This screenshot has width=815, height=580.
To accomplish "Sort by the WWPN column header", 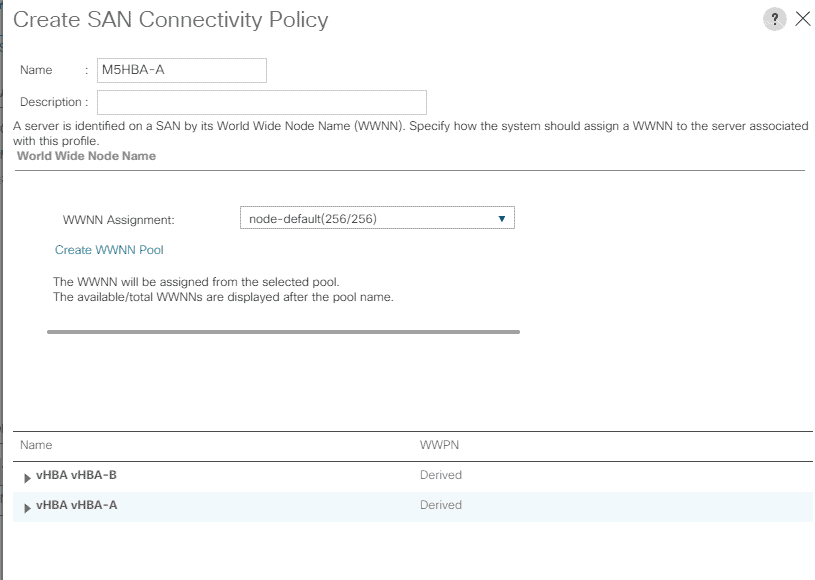I will click(439, 445).
